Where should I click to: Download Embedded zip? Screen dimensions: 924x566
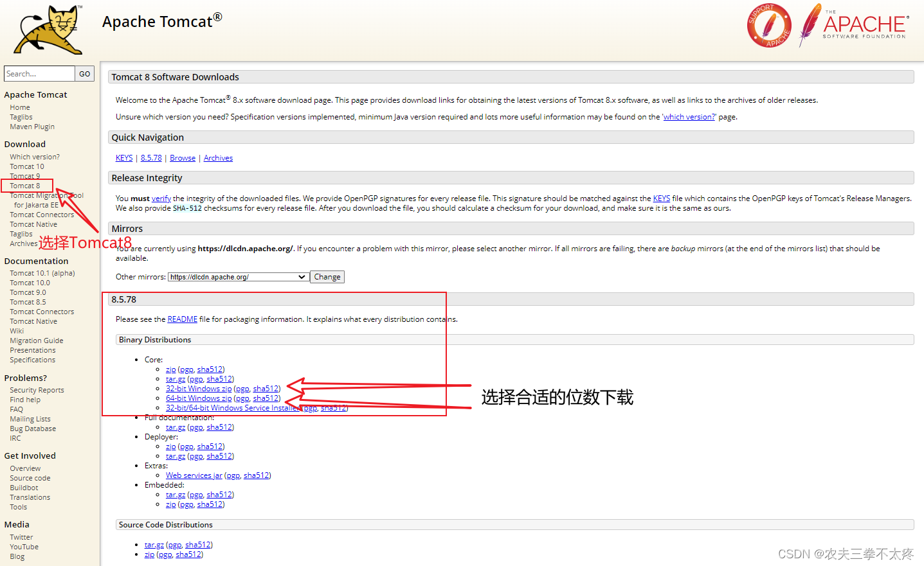[170, 504]
